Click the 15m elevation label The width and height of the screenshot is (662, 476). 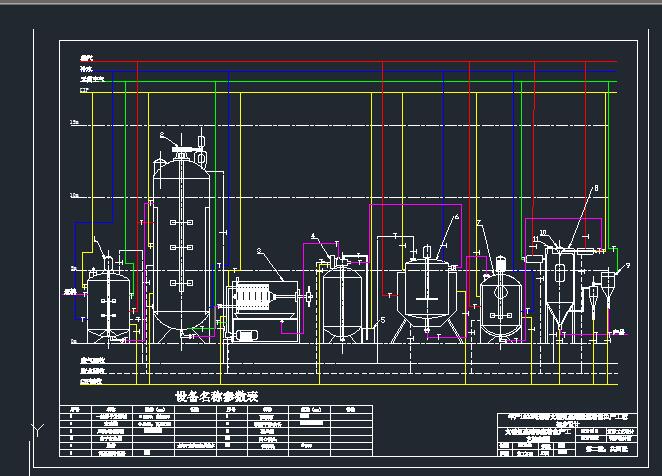point(74,122)
